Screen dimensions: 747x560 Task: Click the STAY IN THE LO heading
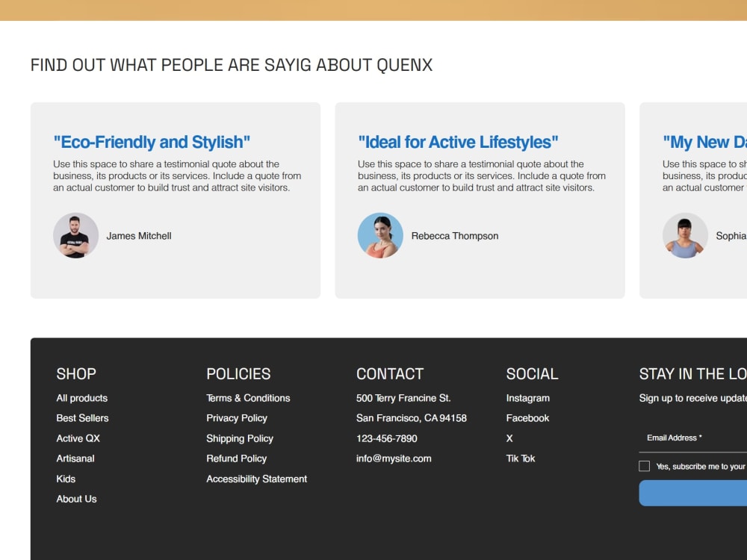692,374
